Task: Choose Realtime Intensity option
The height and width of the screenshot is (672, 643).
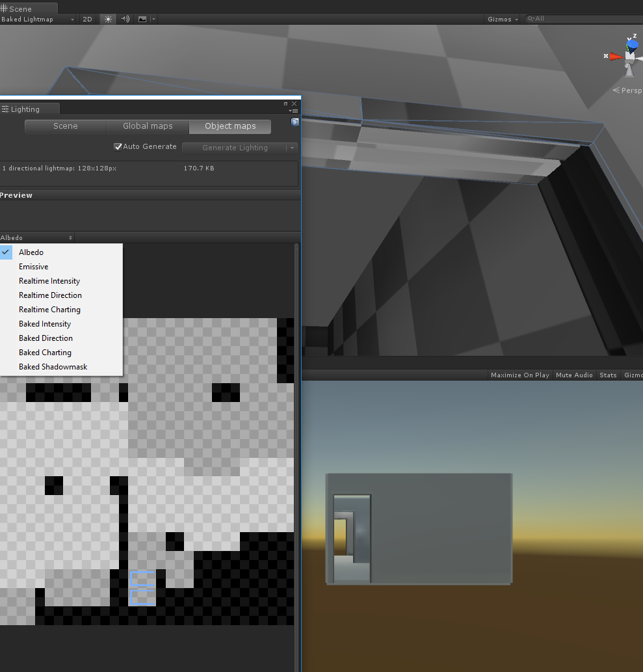Action: (61, 281)
